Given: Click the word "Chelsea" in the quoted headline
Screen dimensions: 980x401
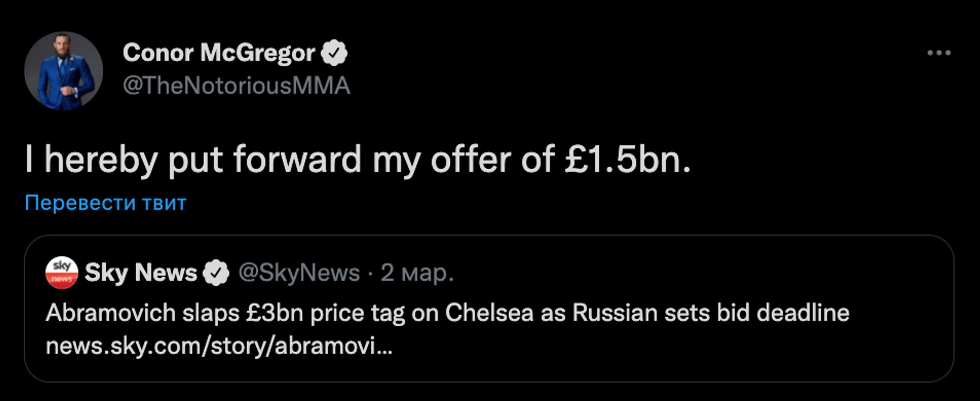Looking at the screenshot, I should point(489,313).
